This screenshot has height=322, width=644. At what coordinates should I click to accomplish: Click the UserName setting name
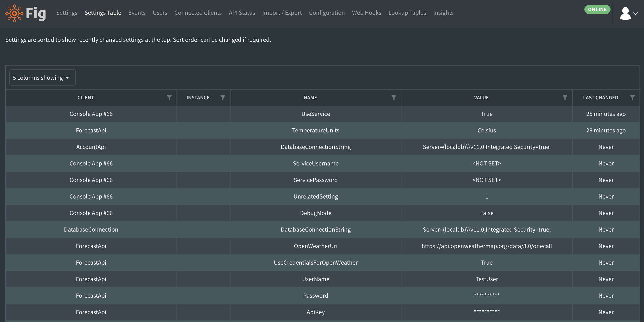316,279
